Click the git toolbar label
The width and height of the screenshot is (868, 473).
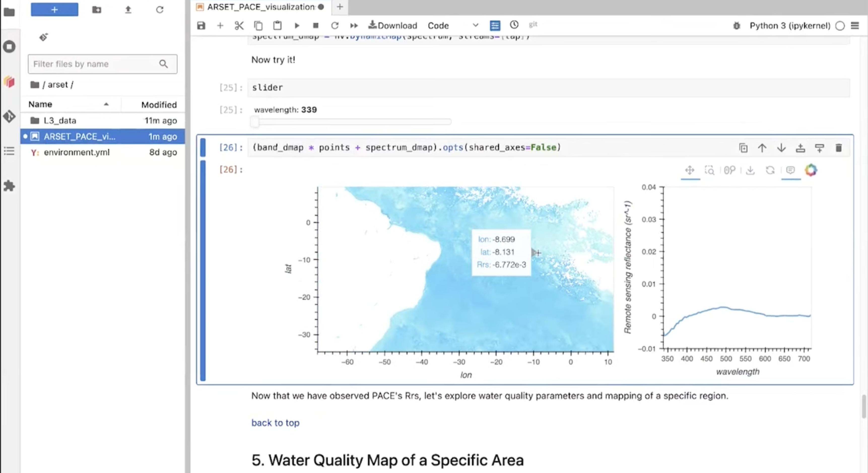tap(533, 24)
